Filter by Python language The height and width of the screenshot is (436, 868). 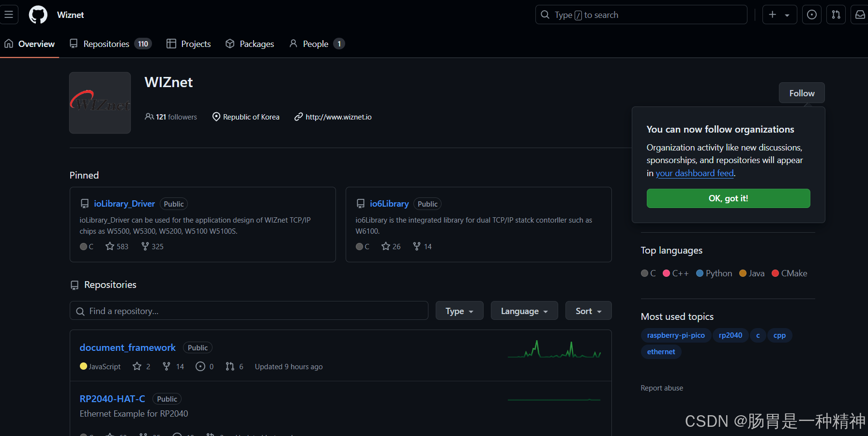[714, 273]
